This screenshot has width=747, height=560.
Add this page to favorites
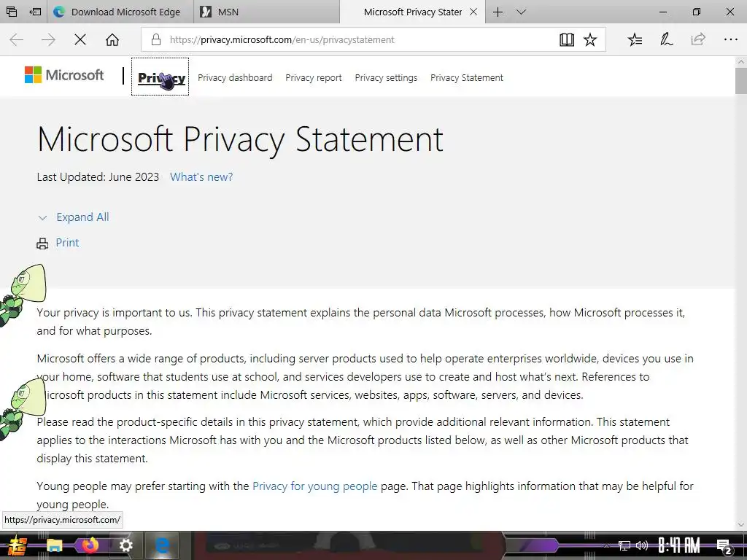pos(590,40)
